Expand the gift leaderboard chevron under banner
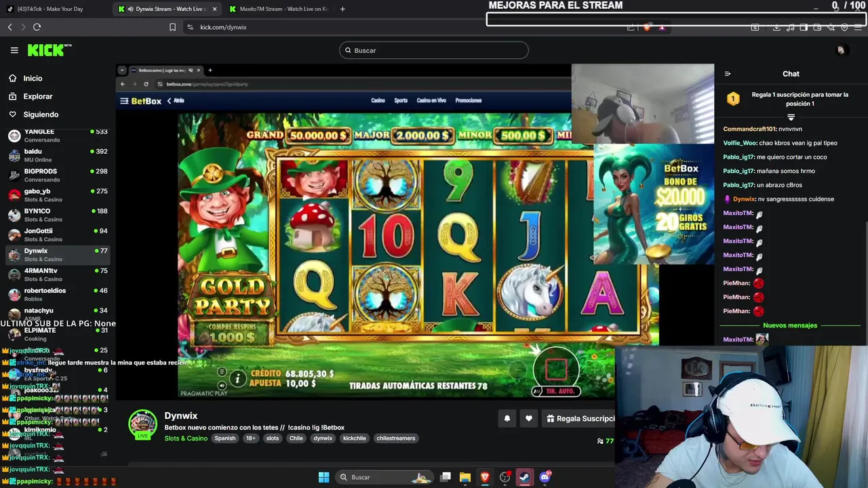Viewport: 868px width, 488px height. 791,117
